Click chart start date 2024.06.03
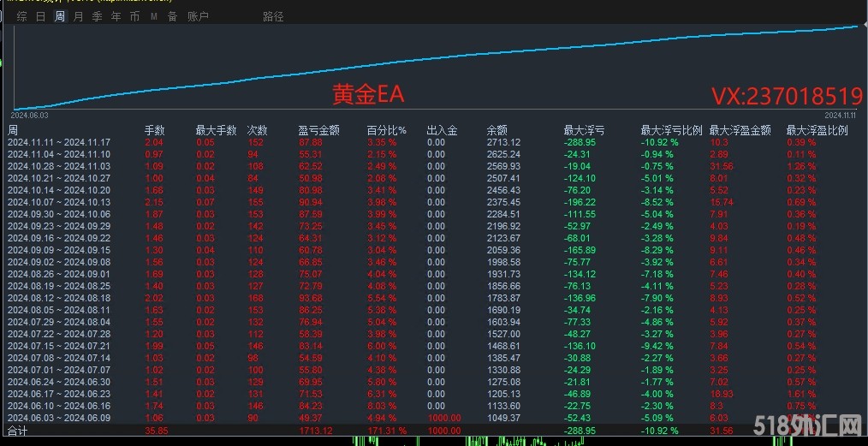The width and height of the screenshot is (868, 446). pyautogui.click(x=30, y=115)
